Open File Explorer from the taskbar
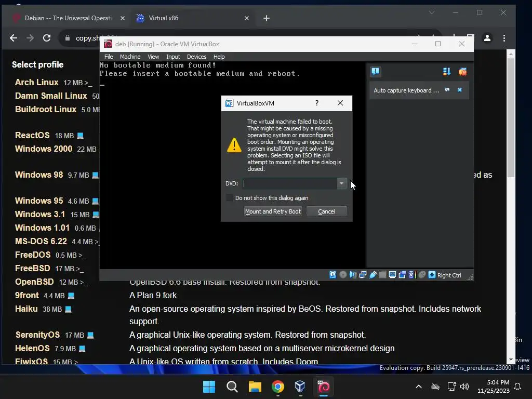Screen dimensions: 532x399 [255, 387]
